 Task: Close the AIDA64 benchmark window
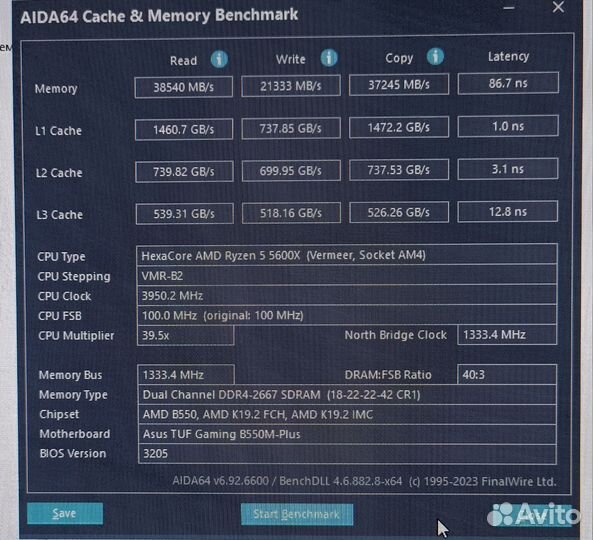(x=558, y=7)
